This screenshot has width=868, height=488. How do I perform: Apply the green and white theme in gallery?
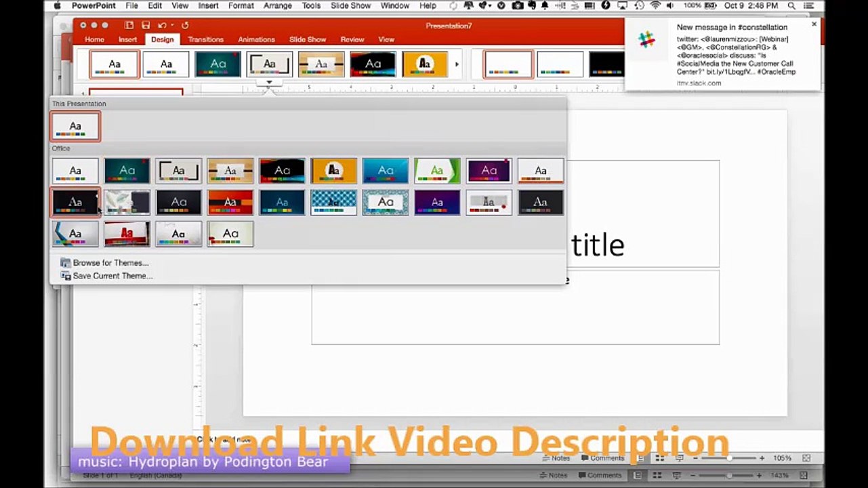tap(437, 171)
